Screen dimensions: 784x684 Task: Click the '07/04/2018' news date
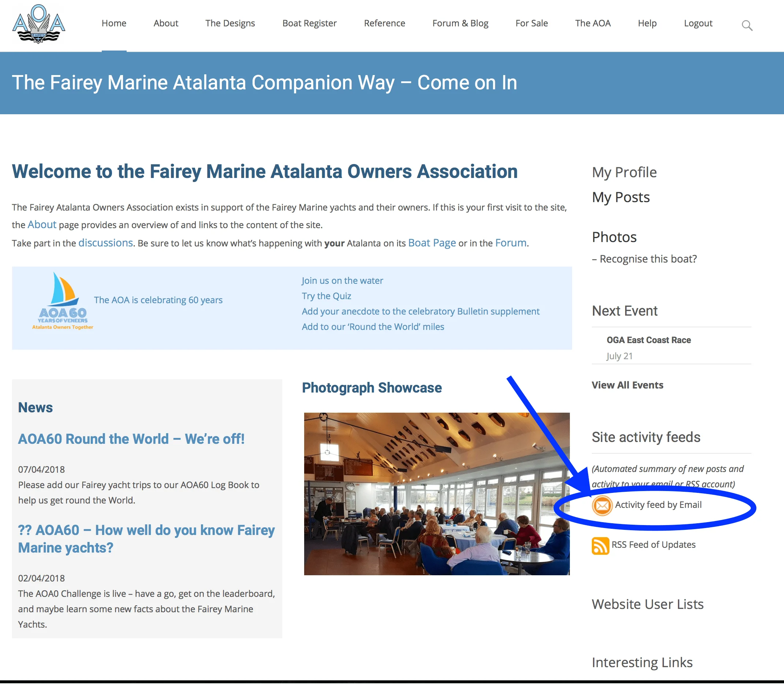click(42, 469)
